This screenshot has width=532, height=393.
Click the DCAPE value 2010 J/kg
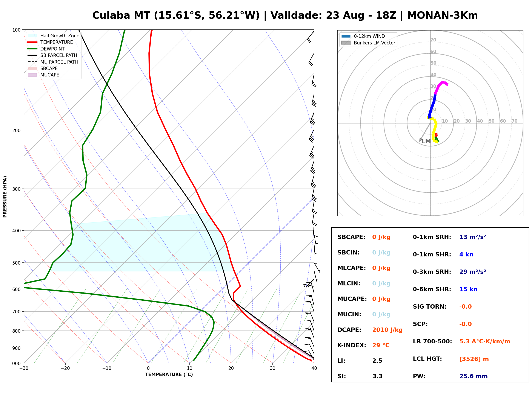[x=387, y=330]
